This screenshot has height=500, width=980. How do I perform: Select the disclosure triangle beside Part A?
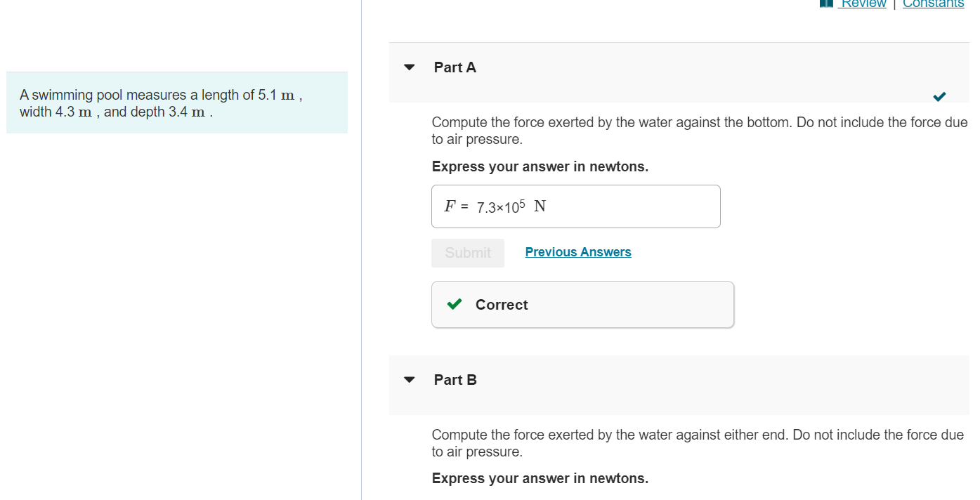(410, 67)
